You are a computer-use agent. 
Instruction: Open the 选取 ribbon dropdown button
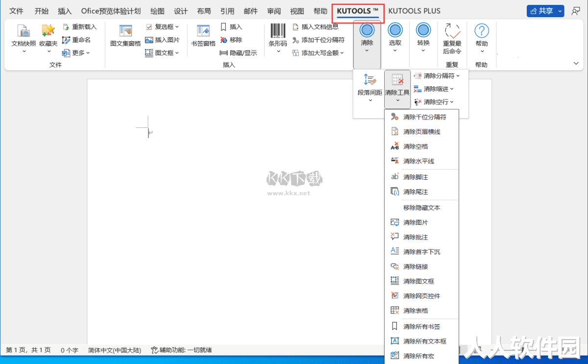pos(395,39)
